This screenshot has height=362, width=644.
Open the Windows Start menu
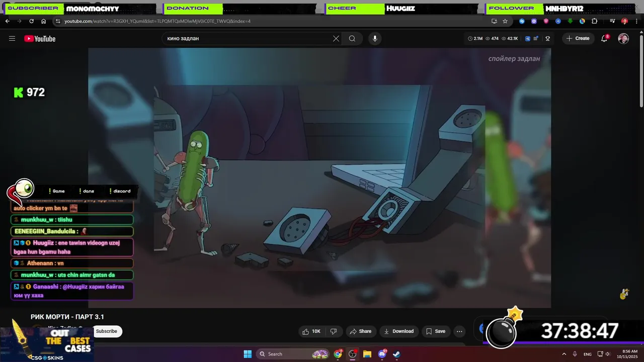tap(248, 354)
